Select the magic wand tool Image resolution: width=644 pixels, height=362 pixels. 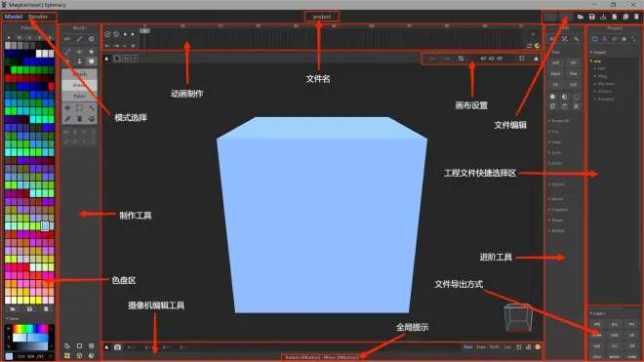coord(91,108)
